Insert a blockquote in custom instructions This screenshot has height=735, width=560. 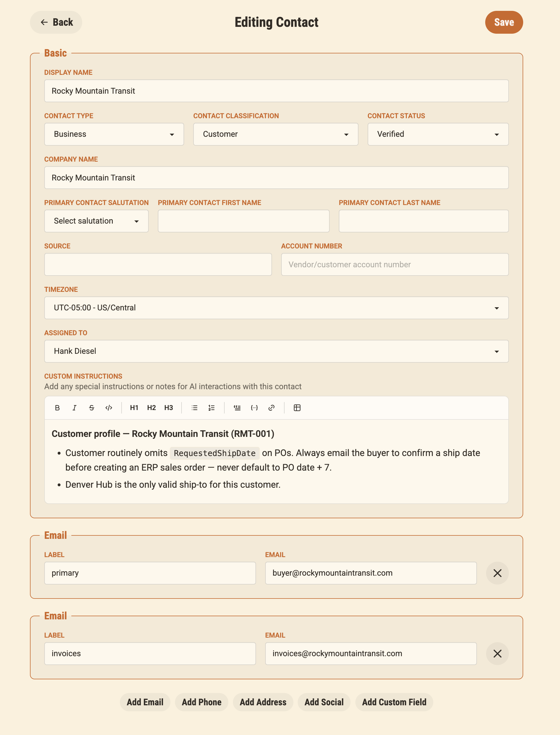tap(237, 407)
